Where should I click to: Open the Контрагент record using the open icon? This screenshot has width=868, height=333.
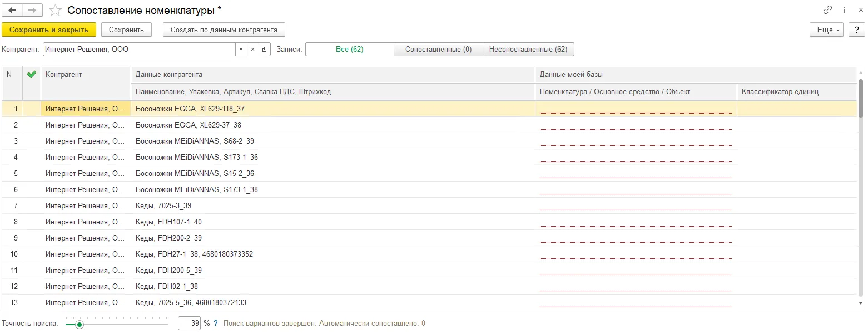[265, 49]
